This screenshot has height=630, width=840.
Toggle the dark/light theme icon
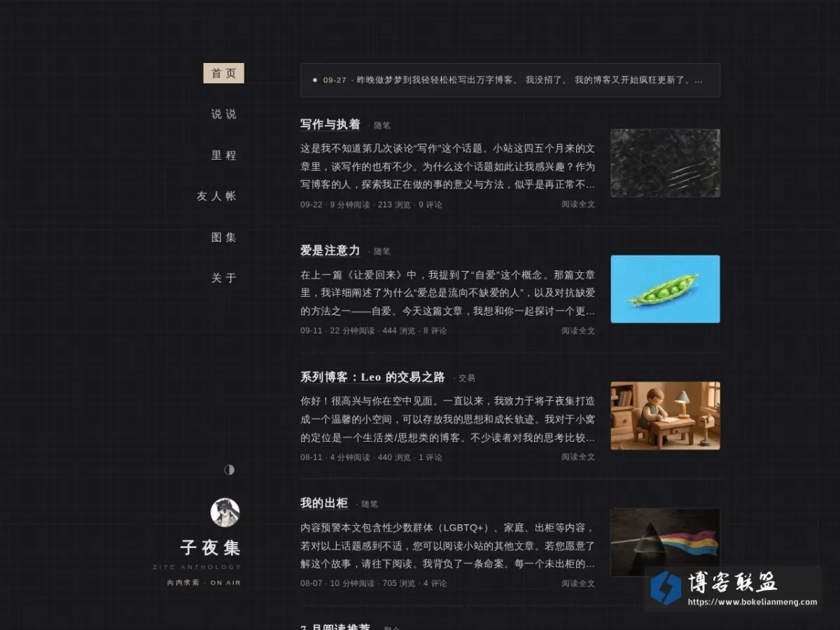[x=229, y=470]
